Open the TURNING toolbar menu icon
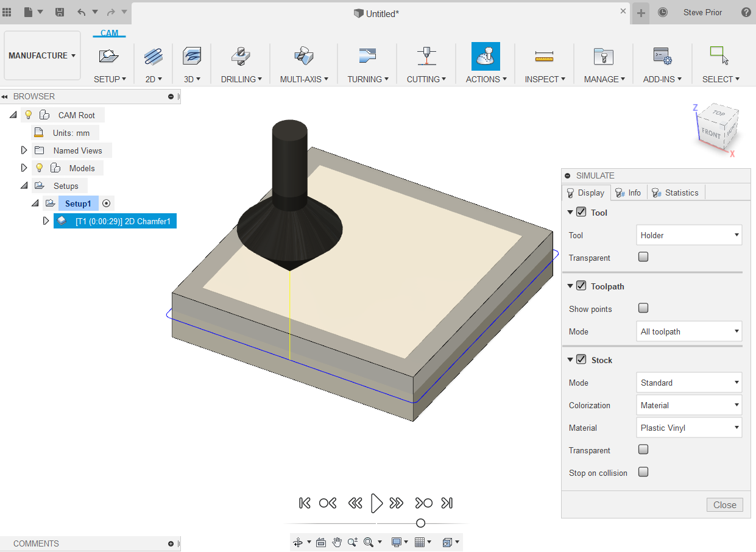 coord(367,55)
